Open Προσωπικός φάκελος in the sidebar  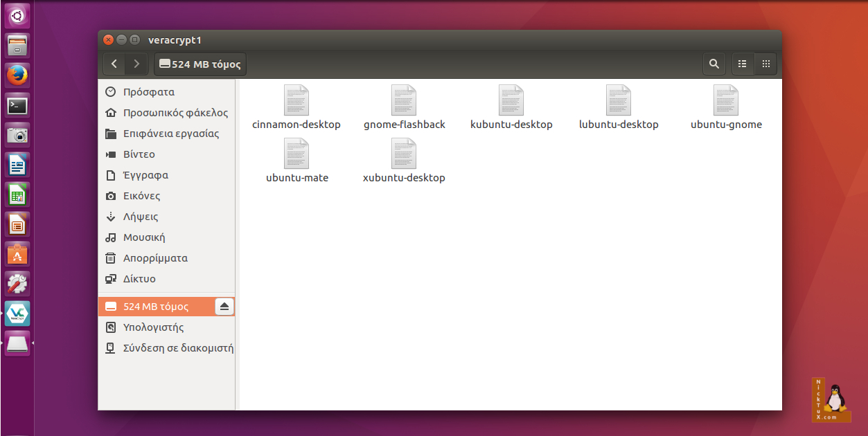[x=175, y=113]
